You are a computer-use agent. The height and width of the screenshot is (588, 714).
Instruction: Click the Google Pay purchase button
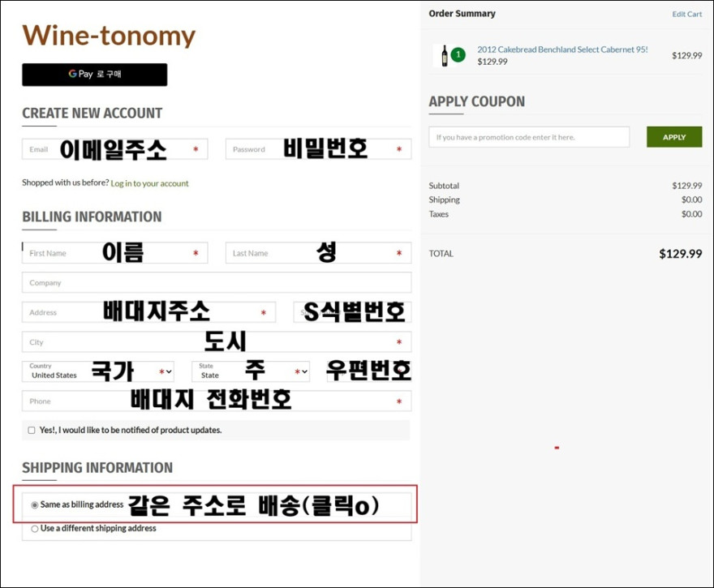click(94, 75)
